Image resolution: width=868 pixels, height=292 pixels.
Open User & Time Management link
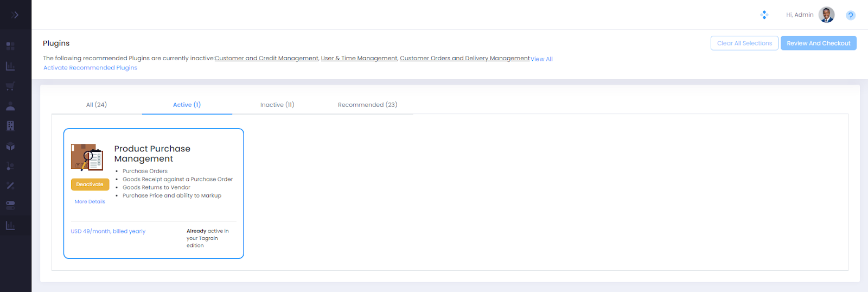pyautogui.click(x=359, y=58)
